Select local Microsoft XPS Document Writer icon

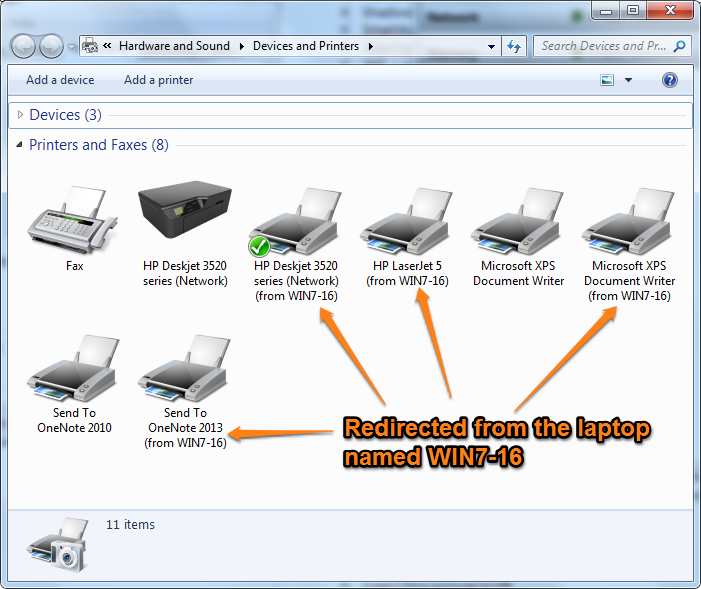[x=517, y=221]
